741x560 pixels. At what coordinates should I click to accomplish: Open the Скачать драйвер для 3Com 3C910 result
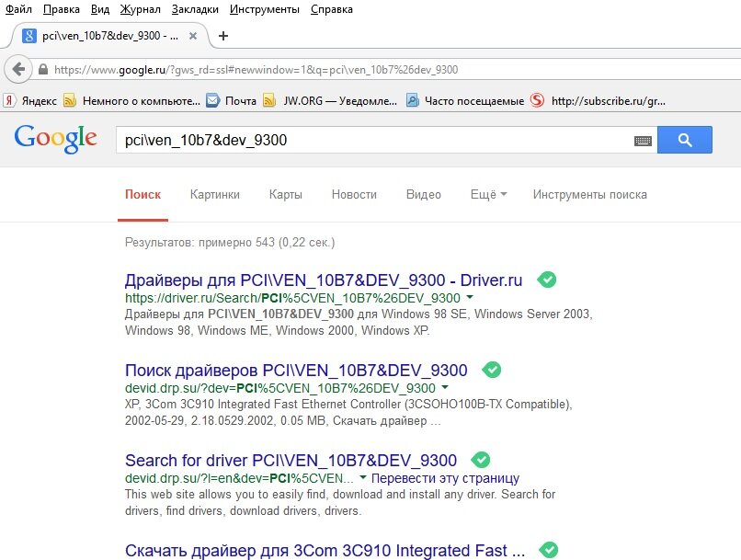click(325, 550)
